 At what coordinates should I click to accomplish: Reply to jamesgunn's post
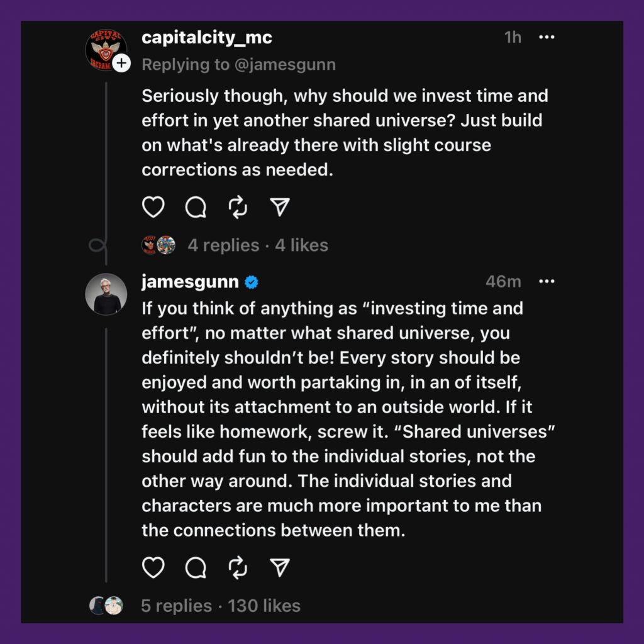[x=196, y=568]
